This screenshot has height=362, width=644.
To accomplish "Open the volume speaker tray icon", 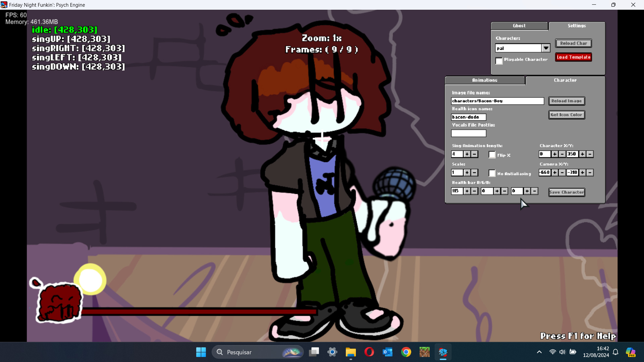I will click(x=562, y=352).
